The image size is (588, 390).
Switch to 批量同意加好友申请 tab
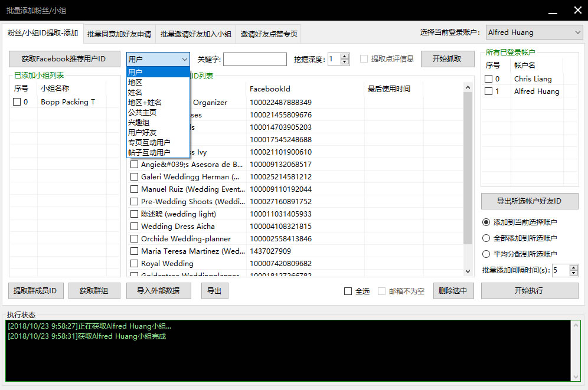[x=119, y=34]
